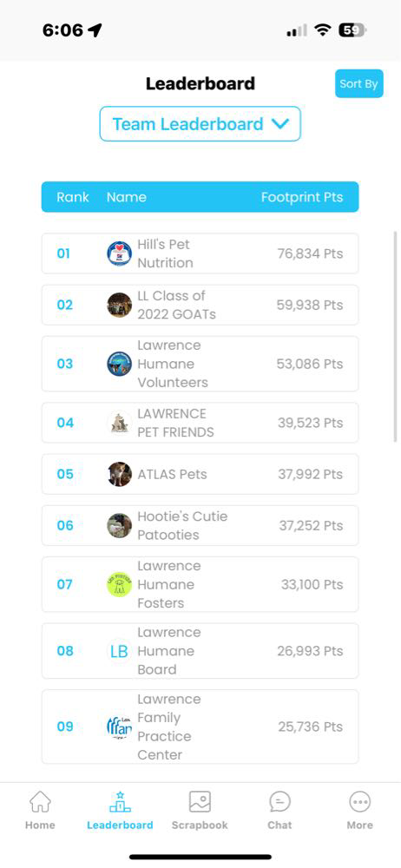401x868 pixels.
Task: Tap the Name column header
Action: (x=126, y=197)
